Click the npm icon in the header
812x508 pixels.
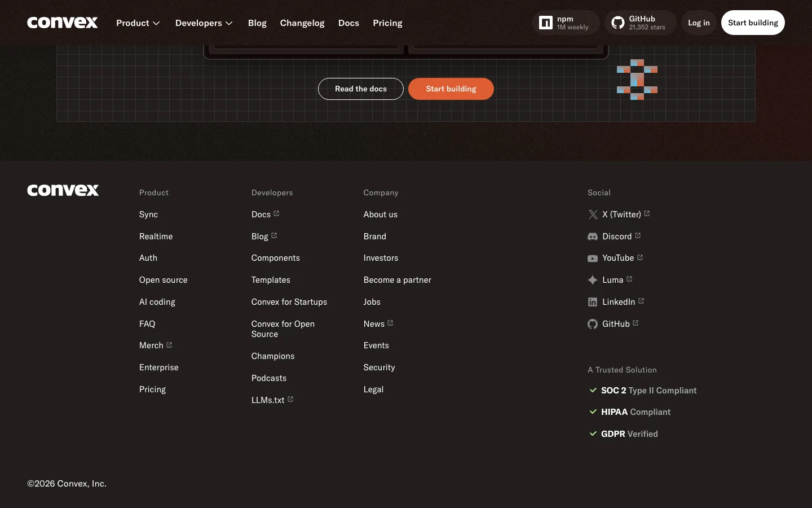(546, 23)
